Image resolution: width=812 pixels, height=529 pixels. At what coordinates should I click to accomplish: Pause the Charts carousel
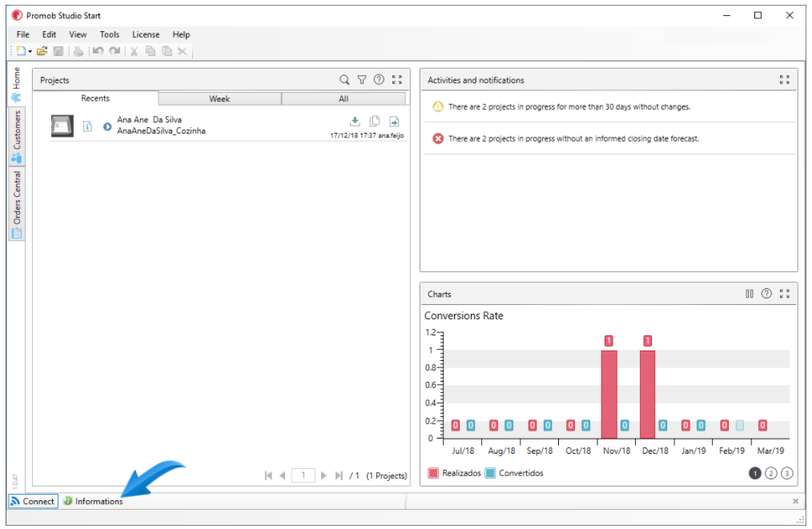[750, 294]
